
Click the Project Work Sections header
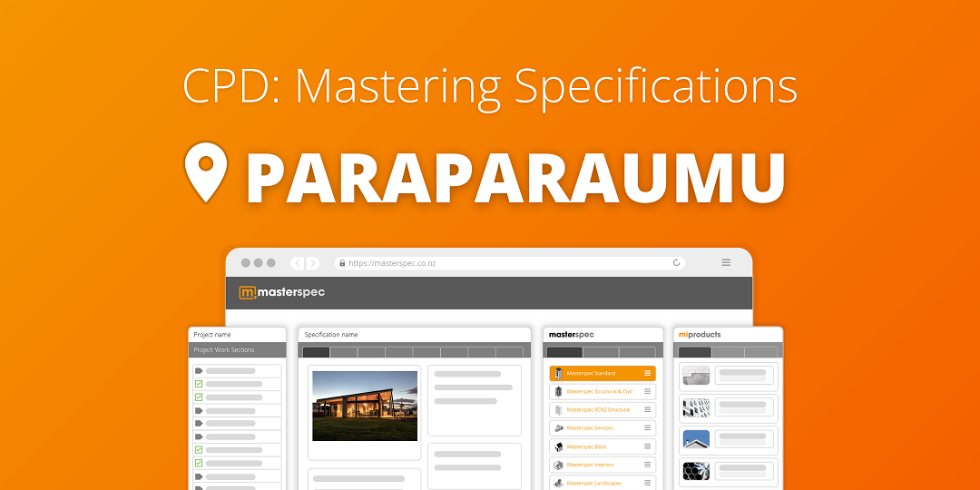pyautogui.click(x=237, y=350)
